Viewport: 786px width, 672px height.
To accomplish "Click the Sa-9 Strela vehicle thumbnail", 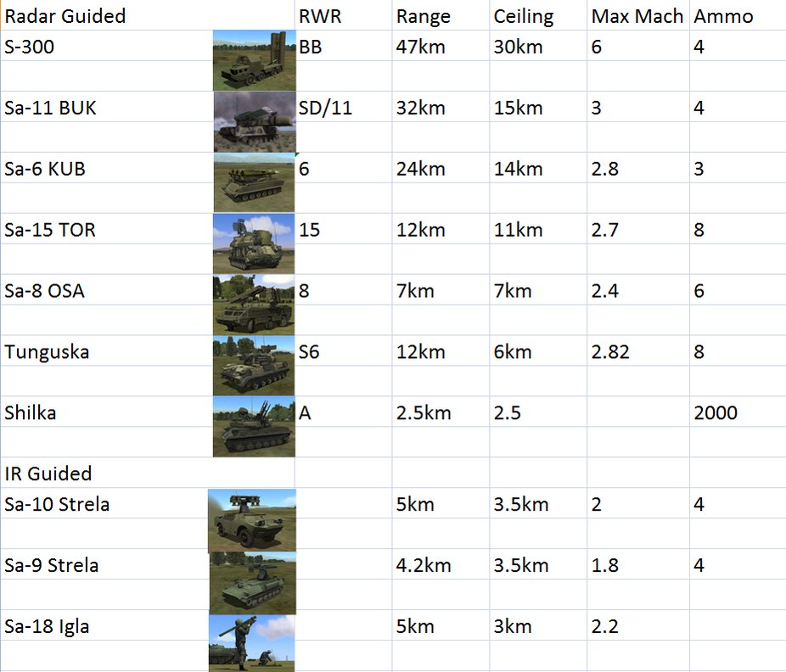I will pyautogui.click(x=253, y=583).
